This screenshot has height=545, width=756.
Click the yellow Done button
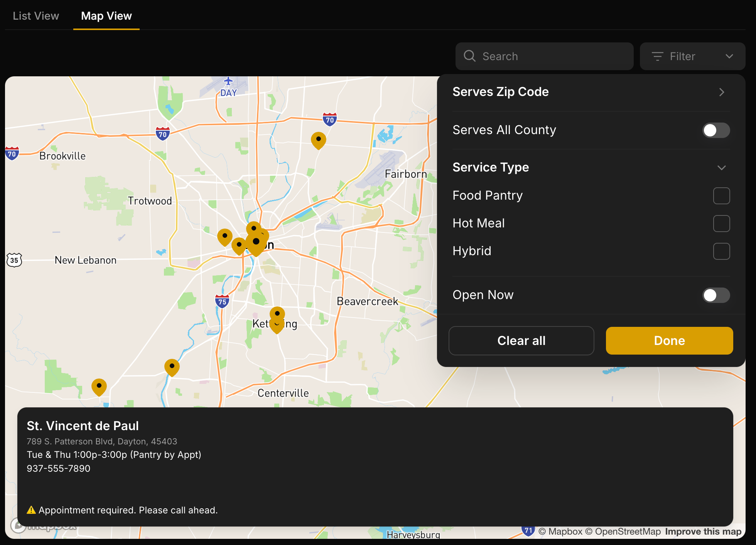coord(669,341)
